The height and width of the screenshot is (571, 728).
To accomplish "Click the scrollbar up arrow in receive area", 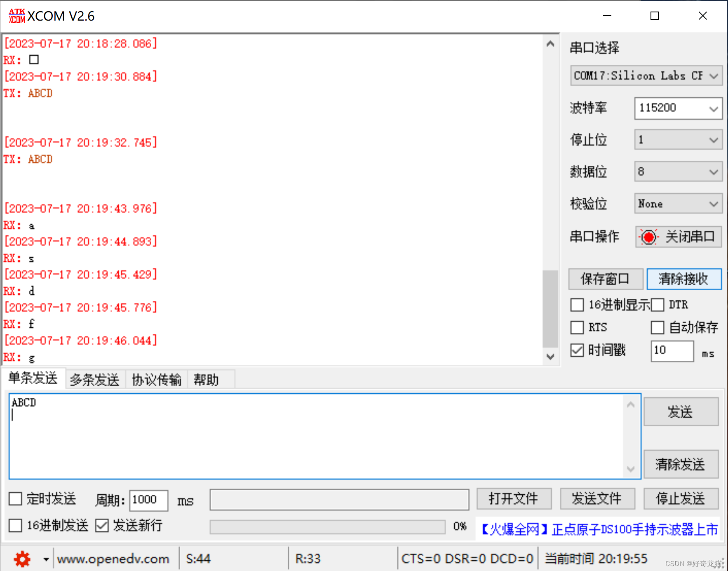I will click(550, 43).
